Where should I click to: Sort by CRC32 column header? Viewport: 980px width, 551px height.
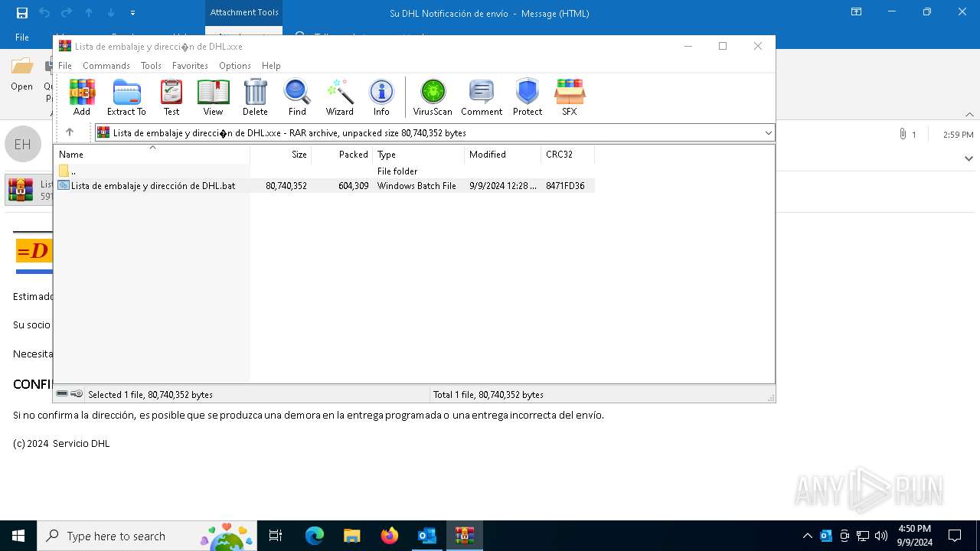[x=568, y=154]
